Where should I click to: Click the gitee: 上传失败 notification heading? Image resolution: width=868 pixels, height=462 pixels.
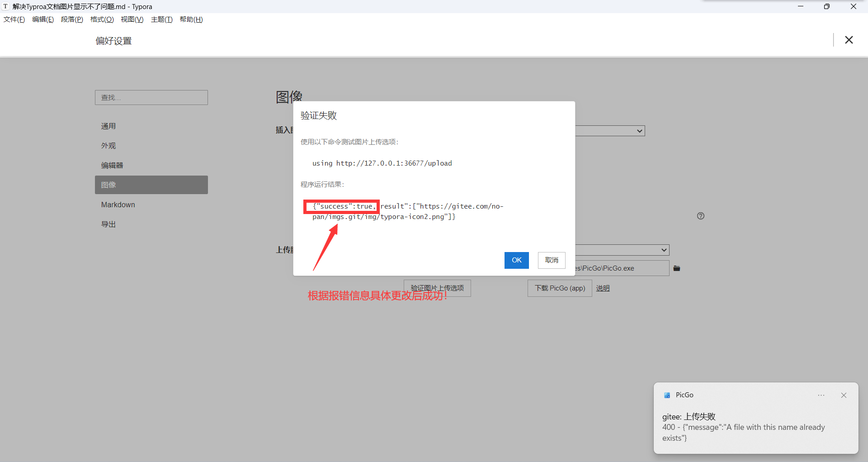689,416
